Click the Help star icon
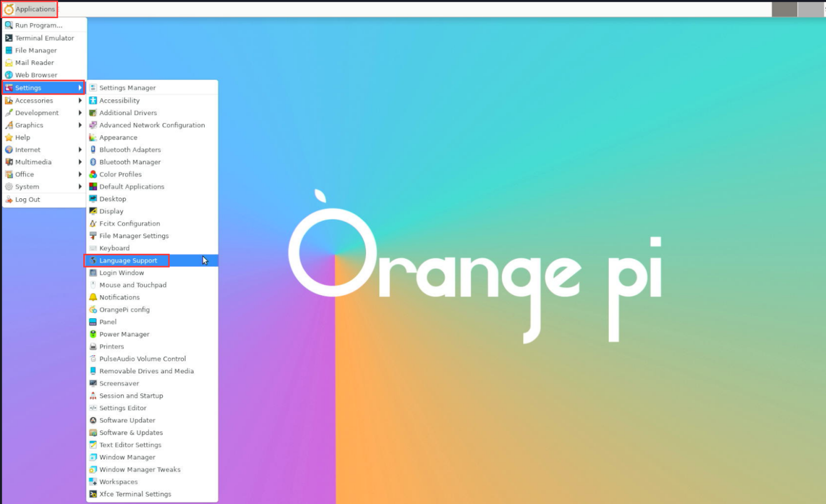Image resolution: width=826 pixels, height=504 pixels. pos(9,138)
